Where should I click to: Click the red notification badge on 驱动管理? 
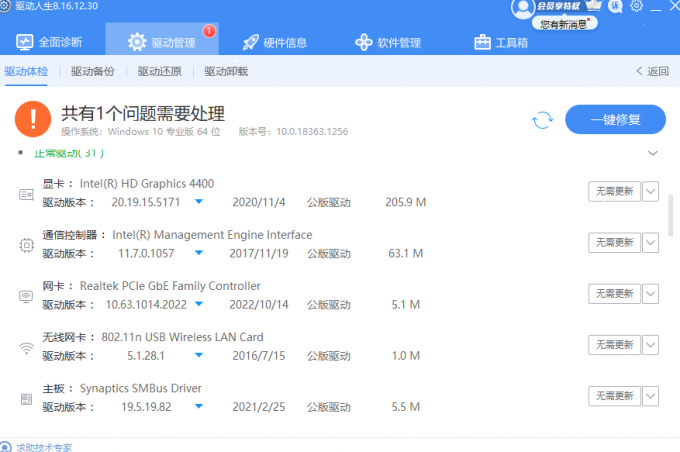tap(209, 31)
